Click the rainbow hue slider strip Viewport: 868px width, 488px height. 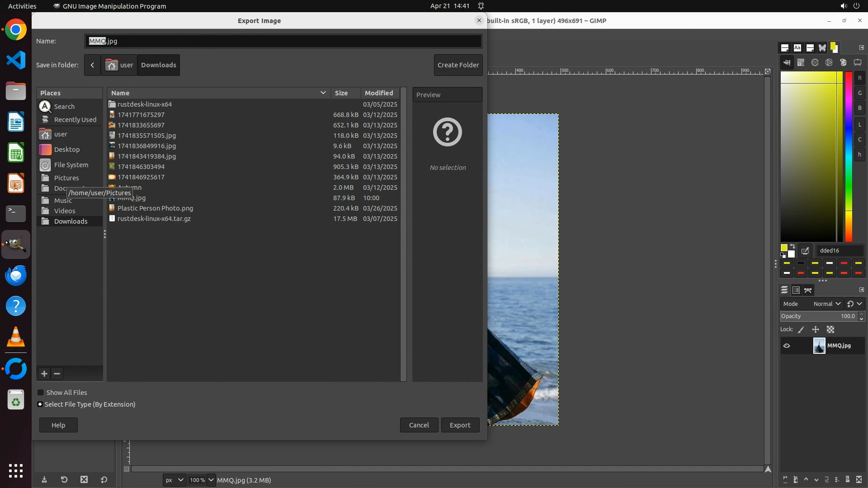coord(849,158)
